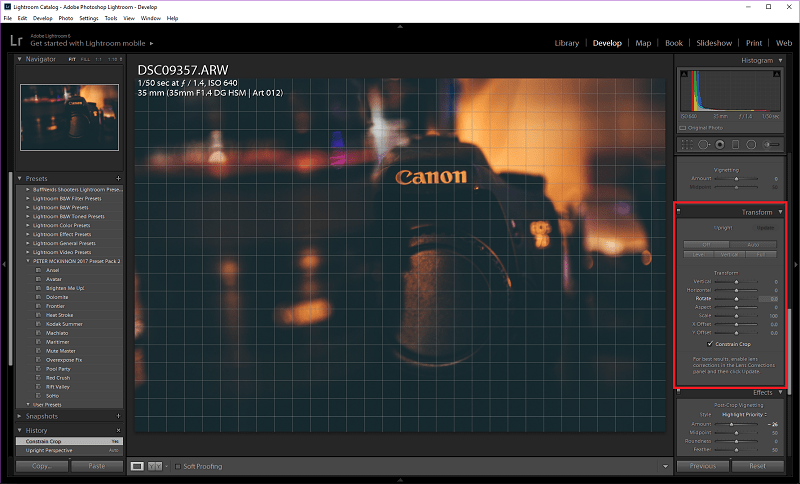Hide the right panel group arrow

pyautogui.click(x=796, y=264)
